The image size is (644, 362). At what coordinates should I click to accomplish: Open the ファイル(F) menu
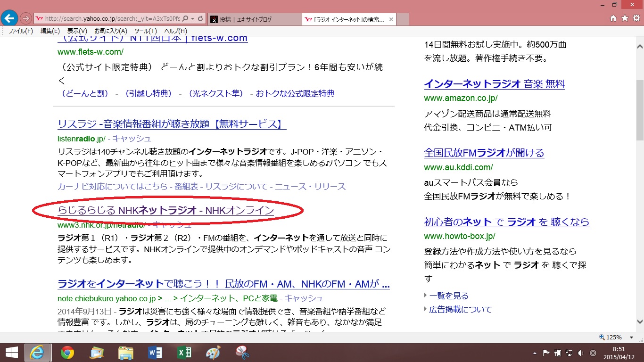coord(21,31)
